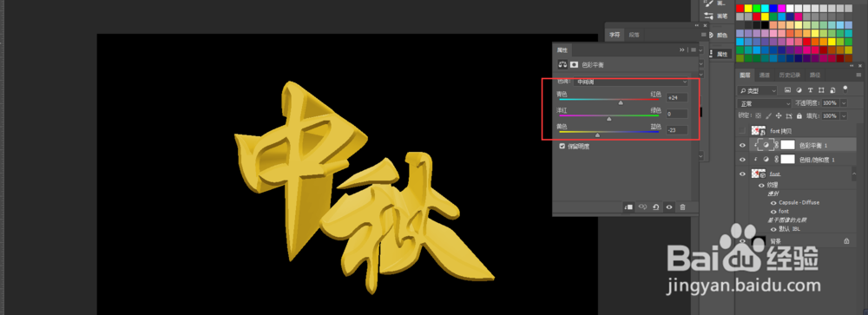The image size is (868, 315).
Task: Open the 填充 fill dropdown arrow
Action: point(844,116)
